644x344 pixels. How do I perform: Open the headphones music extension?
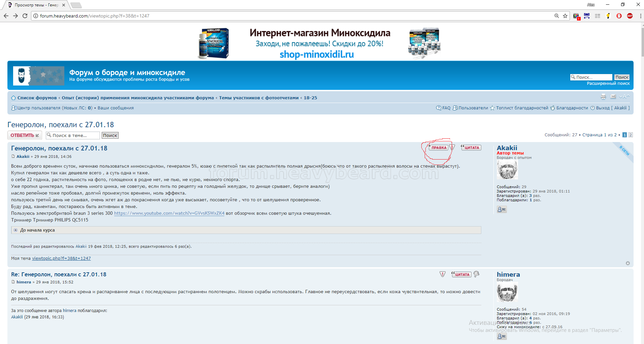pyautogui.click(x=587, y=16)
